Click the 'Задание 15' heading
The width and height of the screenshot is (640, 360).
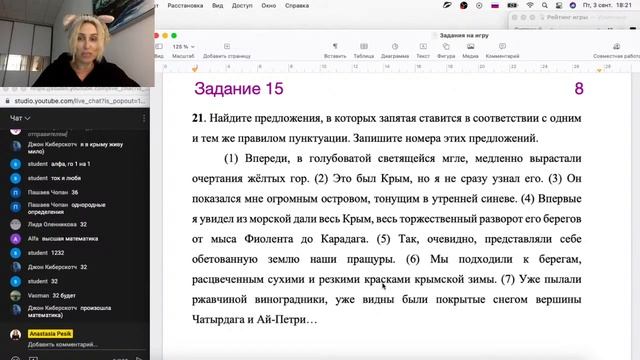[x=239, y=89]
